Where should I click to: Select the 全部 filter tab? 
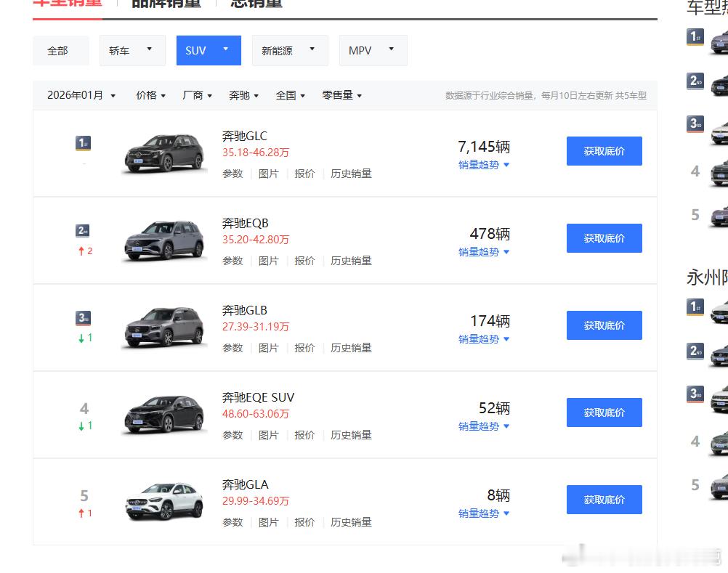point(60,51)
